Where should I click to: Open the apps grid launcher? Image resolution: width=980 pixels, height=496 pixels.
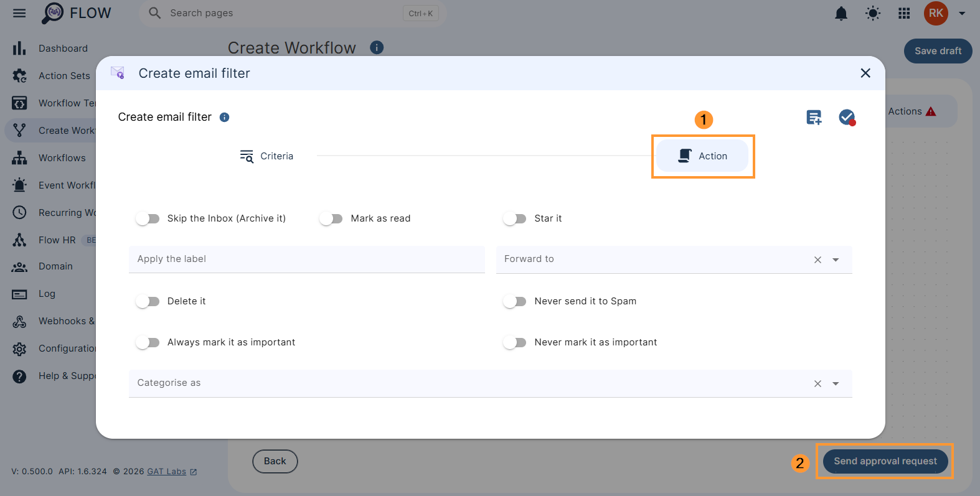[904, 13]
